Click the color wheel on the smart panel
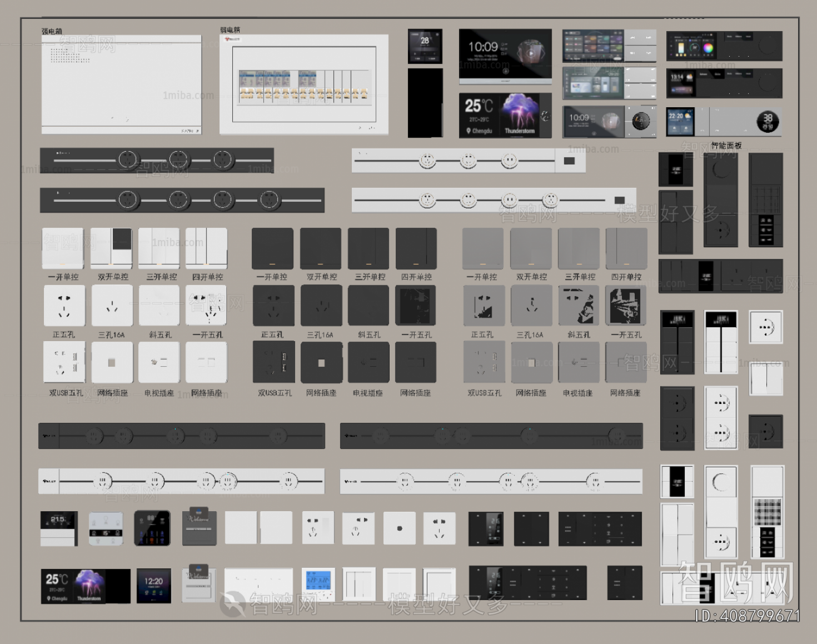 coord(708,48)
